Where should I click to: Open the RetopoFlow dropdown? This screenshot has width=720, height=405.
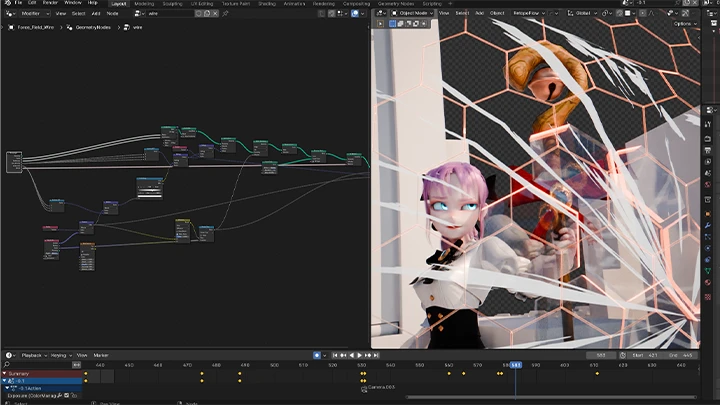click(x=529, y=13)
